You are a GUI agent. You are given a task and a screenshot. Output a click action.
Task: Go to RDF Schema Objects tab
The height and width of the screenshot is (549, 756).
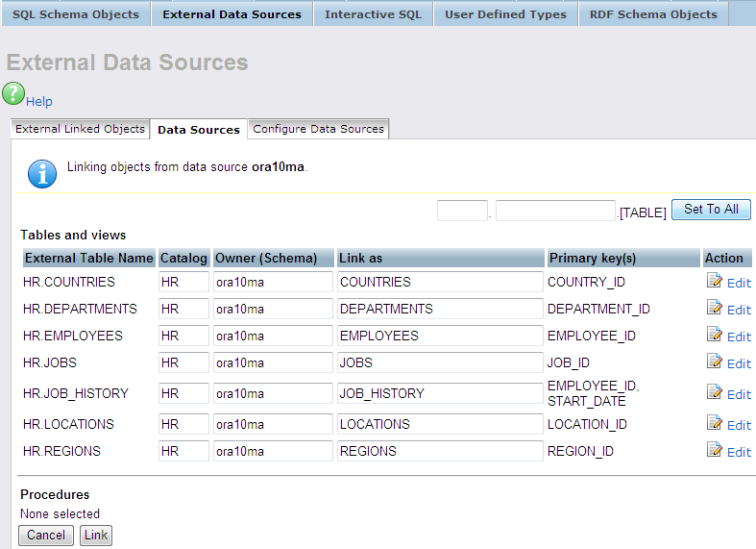pos(653,14)
